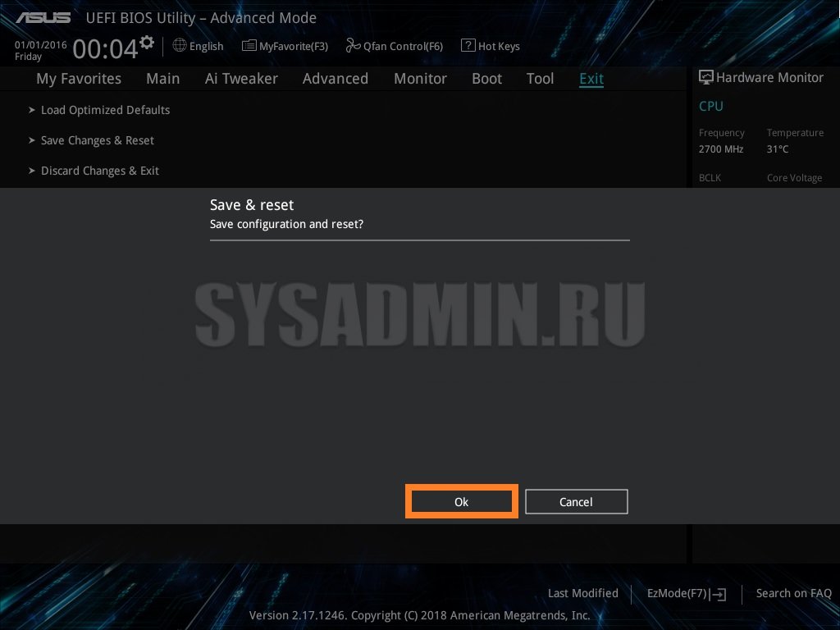Click the Cancel button

(577, 501)
